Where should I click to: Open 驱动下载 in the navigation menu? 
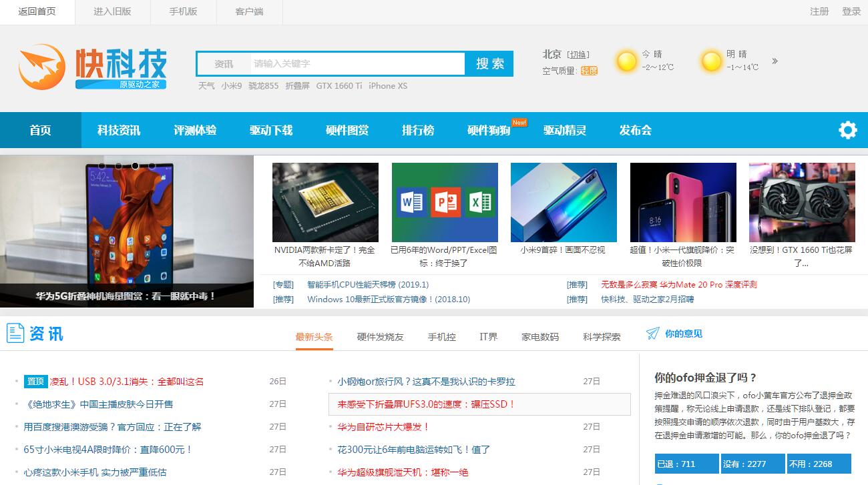point(271,130)
